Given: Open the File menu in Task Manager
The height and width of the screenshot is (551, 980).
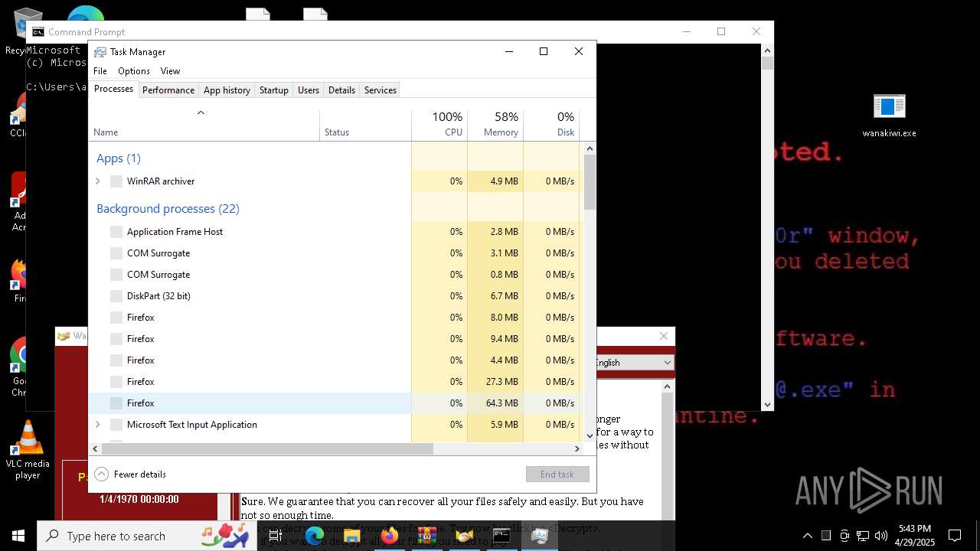Looking at the screenshot, I should 100,70.
